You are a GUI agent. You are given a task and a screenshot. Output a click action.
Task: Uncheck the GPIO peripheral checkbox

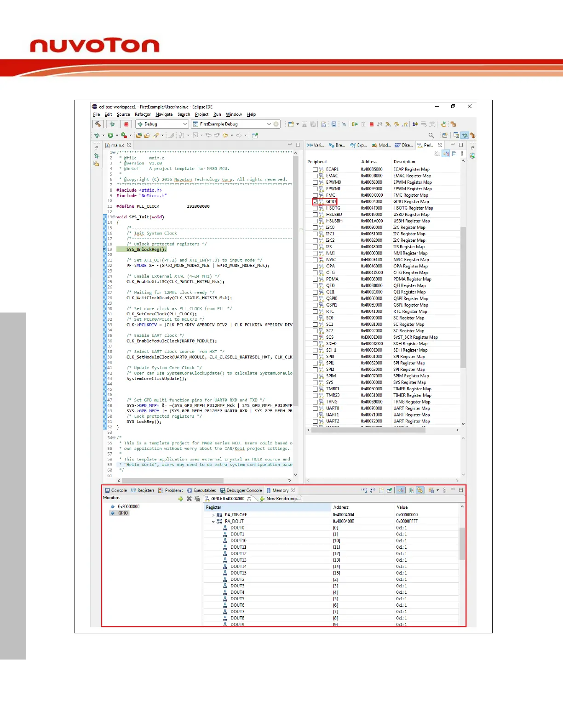[x=315, y=202]
